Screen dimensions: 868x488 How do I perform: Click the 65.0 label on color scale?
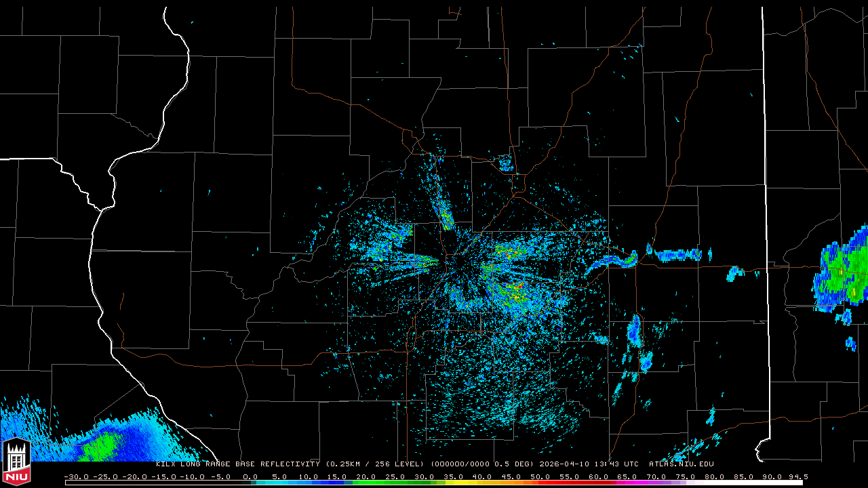[627, 476]
